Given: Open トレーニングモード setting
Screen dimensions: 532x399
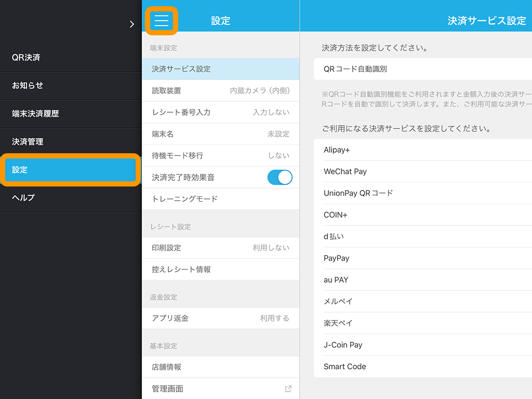Looking at the screenshot, I should pyautogui.click(x=220, y=199).
